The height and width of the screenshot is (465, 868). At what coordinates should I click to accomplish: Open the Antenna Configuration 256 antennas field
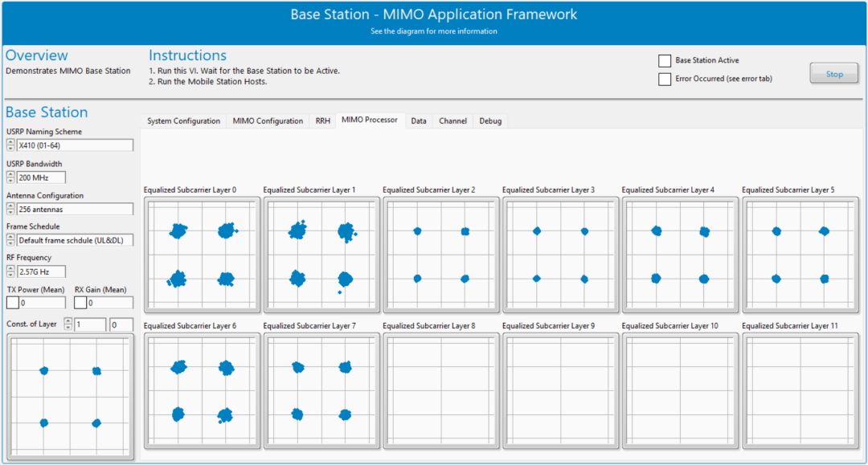75,209
